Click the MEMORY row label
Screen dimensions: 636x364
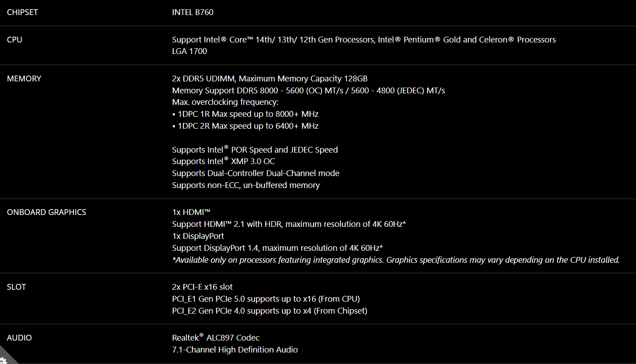pyautogui.click(x=24, y=79)
